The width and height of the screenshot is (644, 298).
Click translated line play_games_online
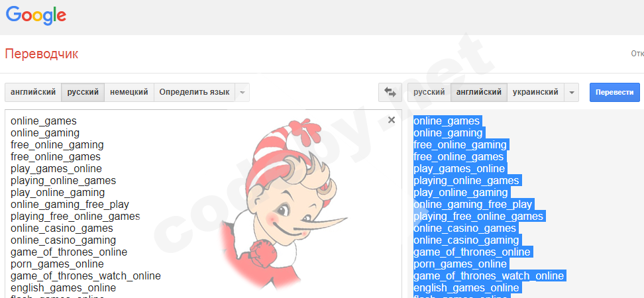(460, 169)
